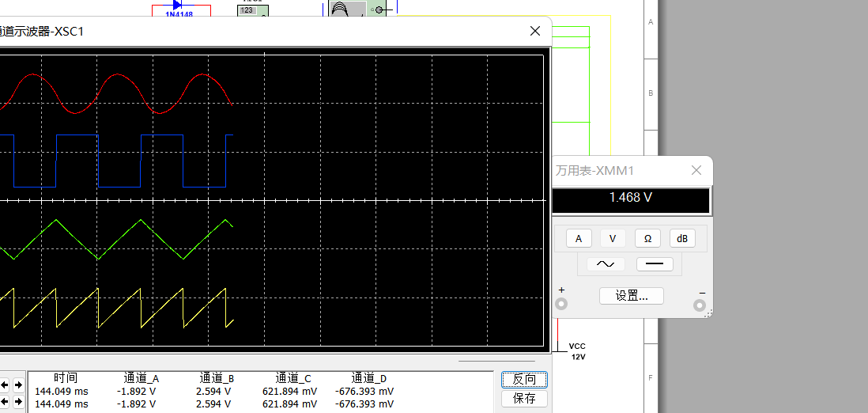Screen dimensions: 868x413
Task: Switch multimeter to AC sine-wave mode
Action: point(606,264)
